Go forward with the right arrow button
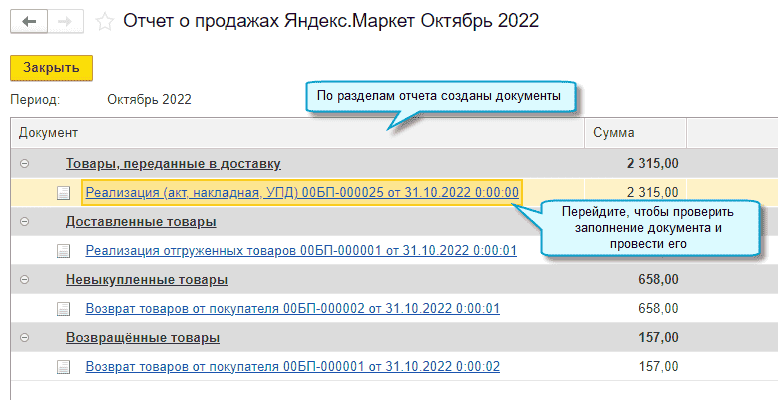 [x=65, y=22]
